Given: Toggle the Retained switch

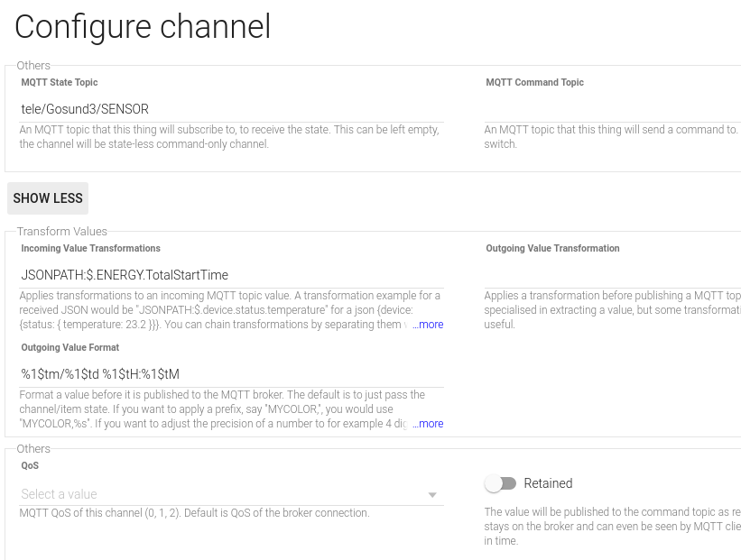Looking at the screenshot, I should point(500,483).
